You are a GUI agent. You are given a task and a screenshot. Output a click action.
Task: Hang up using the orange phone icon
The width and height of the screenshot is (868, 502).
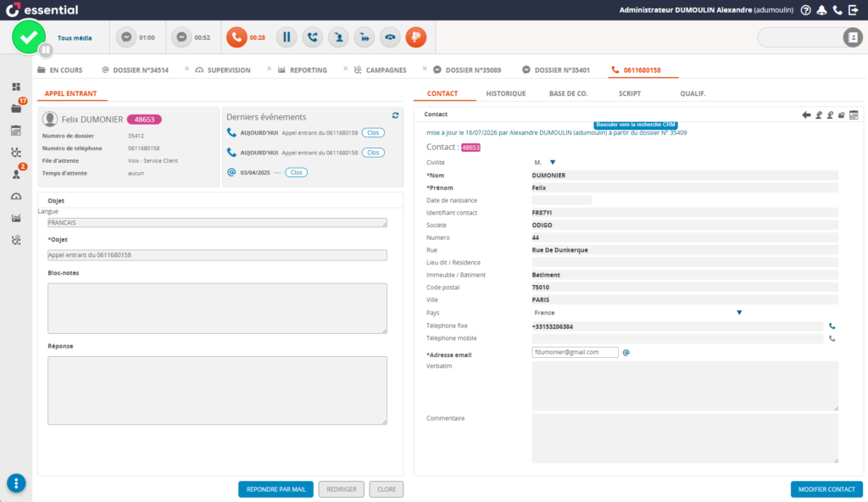236,37
